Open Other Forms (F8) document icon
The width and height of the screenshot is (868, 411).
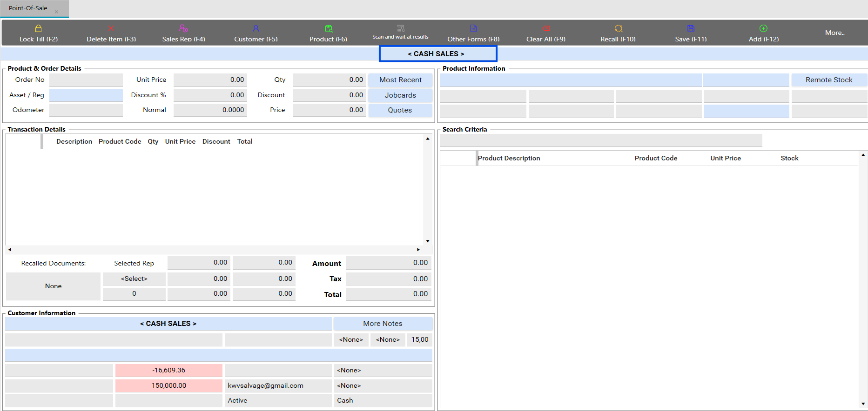(x=473, y=28)
